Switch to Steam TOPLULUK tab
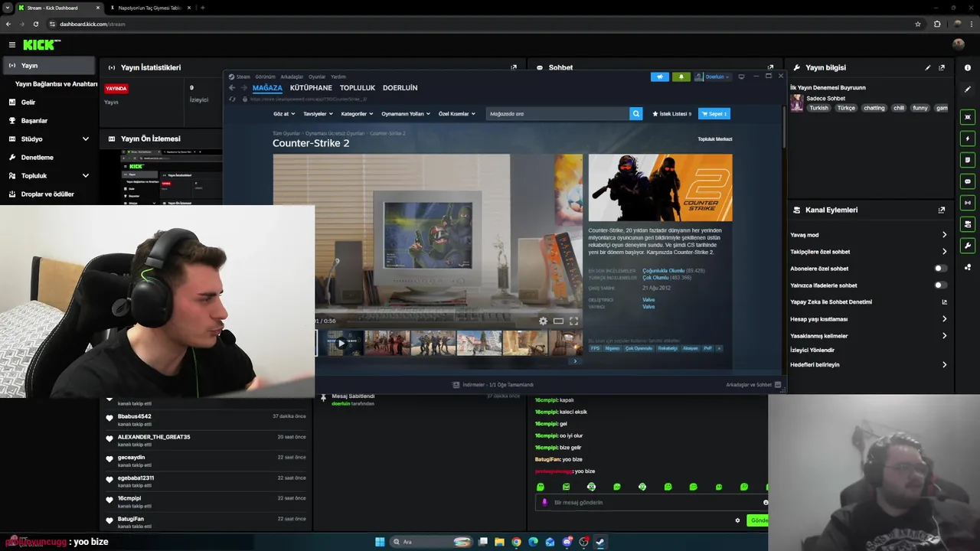The height and width of the screenshot is (551, 980). tap(358, 88)
